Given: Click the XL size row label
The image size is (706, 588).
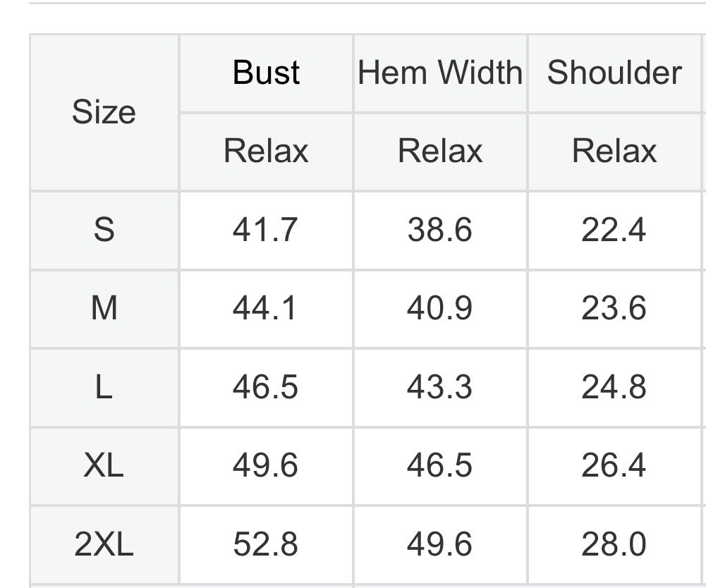Looking at the screenshot, I should [x=104, y=465].
